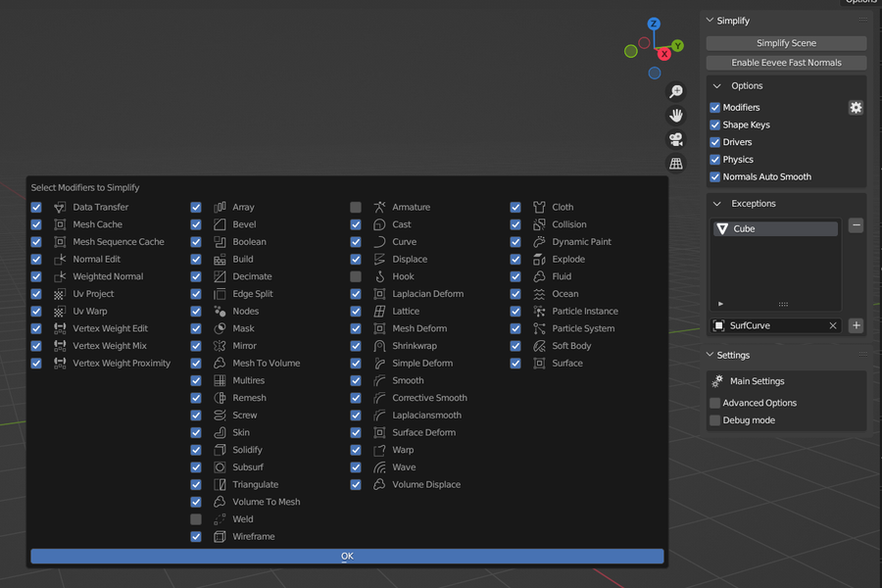Grab the exceptions list resize handle

point(783,304)
